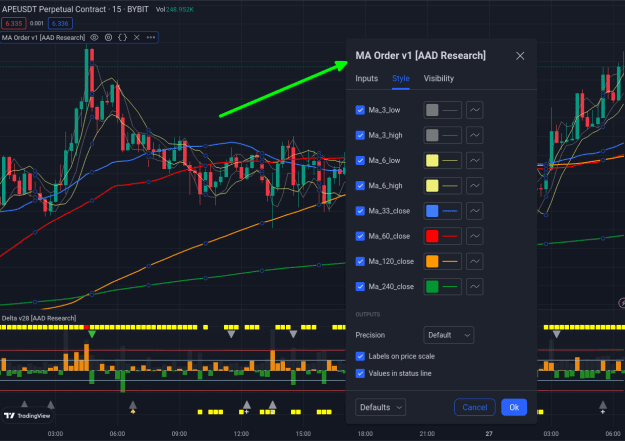Close the MA Order settings dialog
Image resolution: width=625 pixels, height=441 pixels.
[520, 56]
